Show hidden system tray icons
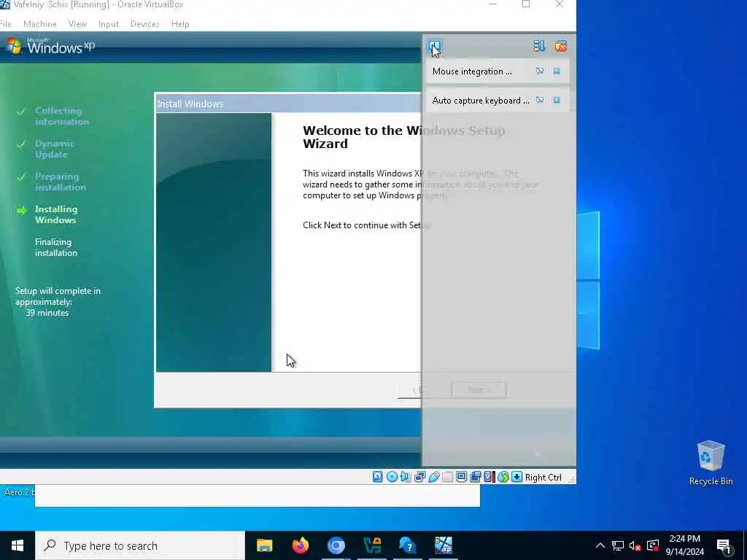 (600, 545)
